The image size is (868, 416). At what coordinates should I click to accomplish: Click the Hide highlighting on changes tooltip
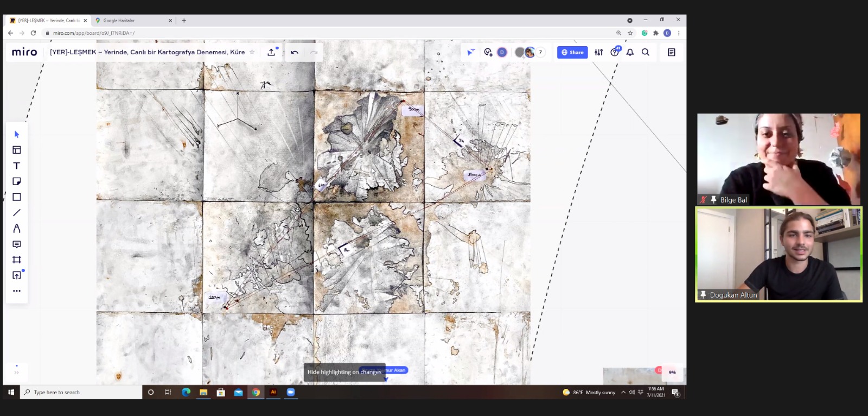point(344,372)
